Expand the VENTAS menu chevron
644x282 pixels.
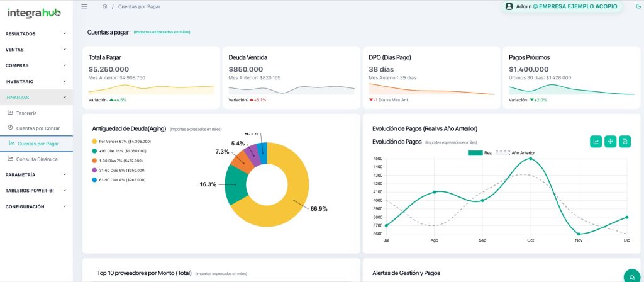point(64,49)
